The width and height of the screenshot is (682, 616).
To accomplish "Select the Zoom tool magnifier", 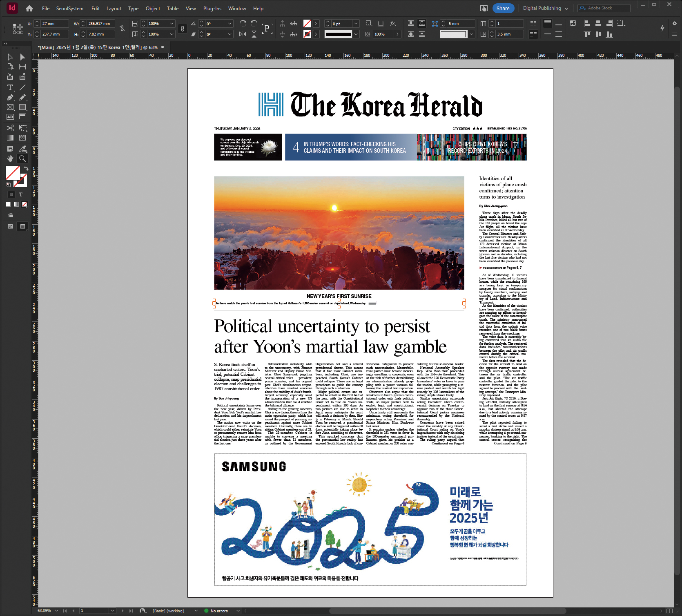I will (22, 158).
